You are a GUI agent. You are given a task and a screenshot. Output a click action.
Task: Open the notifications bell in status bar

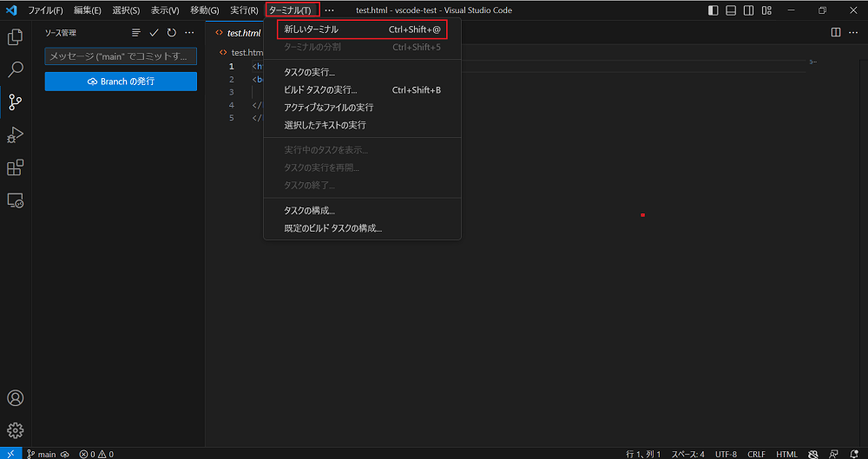tap(854, 454)
